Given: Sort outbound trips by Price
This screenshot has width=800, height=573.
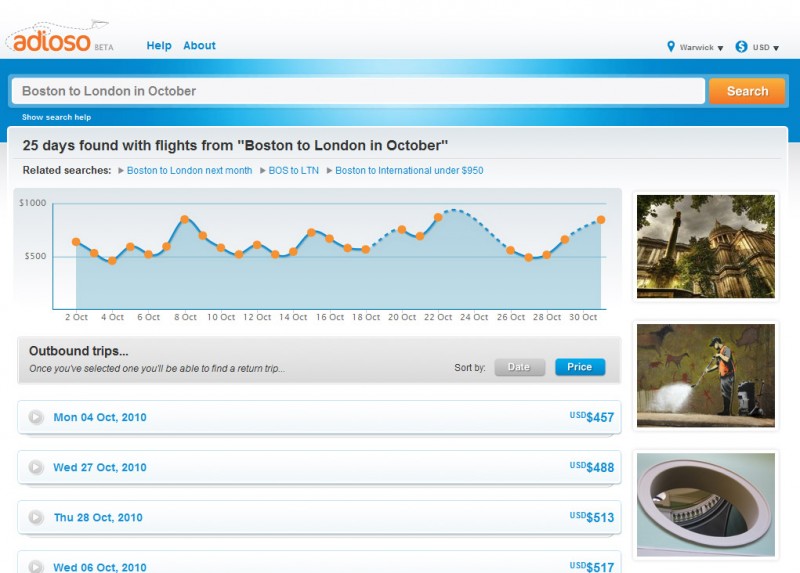Looking at the screenshot, I should pyautogui.click(x=580, y=367).
